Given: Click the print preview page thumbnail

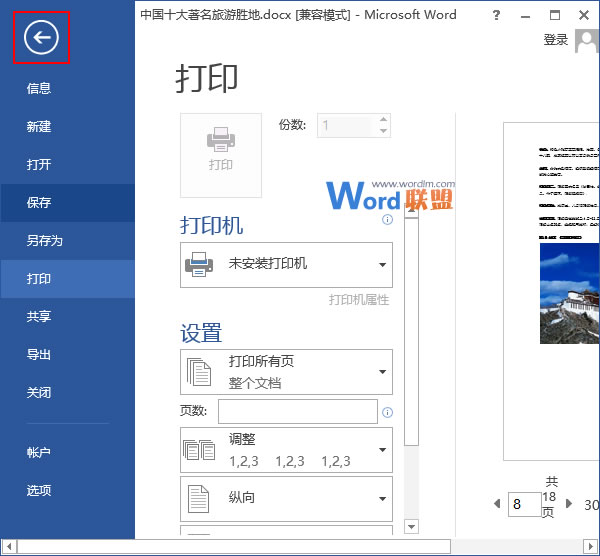Looking at the screenshot, I should pyautogui.click(x=551, y=292).
